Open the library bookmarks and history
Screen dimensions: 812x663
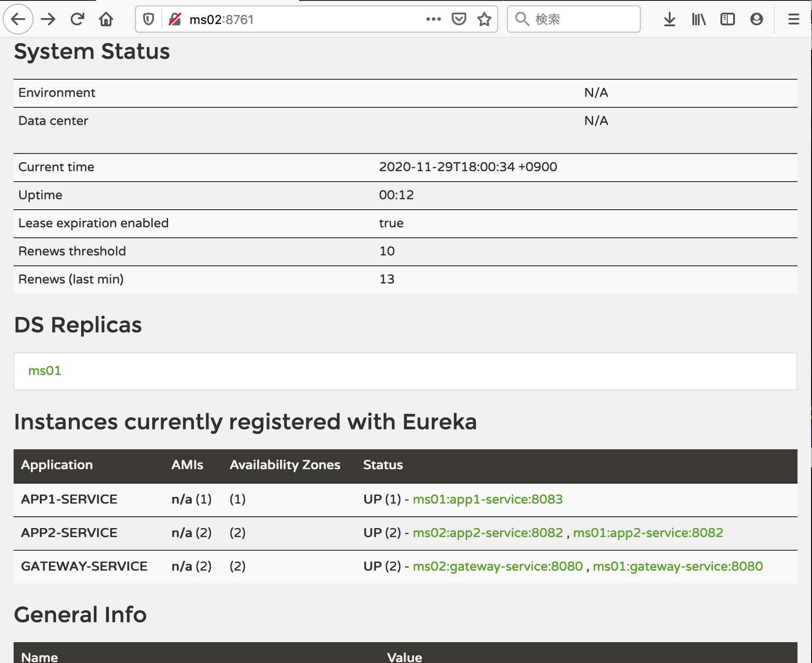point(699,19)
